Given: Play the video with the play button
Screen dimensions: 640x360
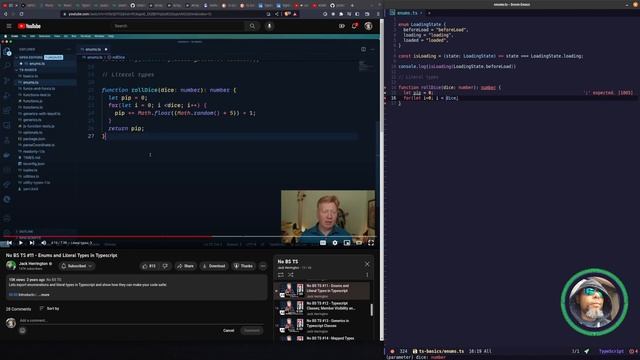Looking at the screenshot, I should click(21, 243).
